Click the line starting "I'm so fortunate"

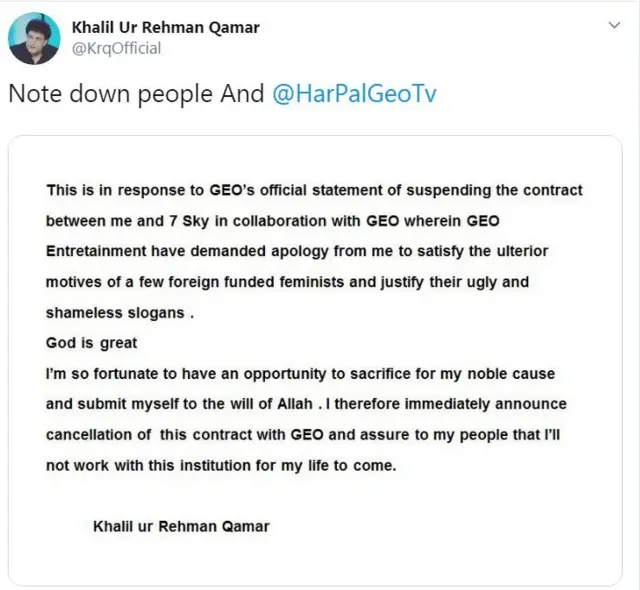click(300, 373)
